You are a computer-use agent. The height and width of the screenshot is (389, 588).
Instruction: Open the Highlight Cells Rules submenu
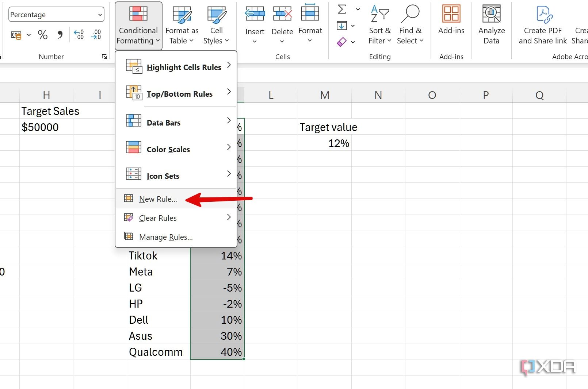[184, 68]
